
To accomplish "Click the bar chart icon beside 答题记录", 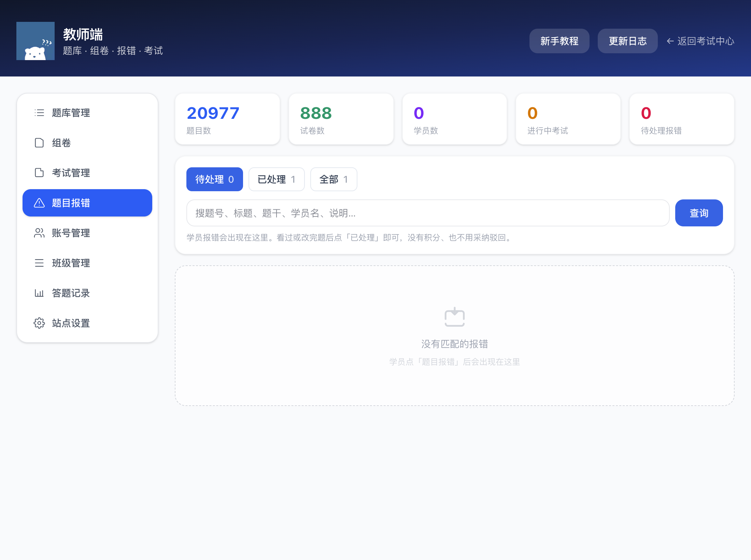I will [x=39, y=293].
